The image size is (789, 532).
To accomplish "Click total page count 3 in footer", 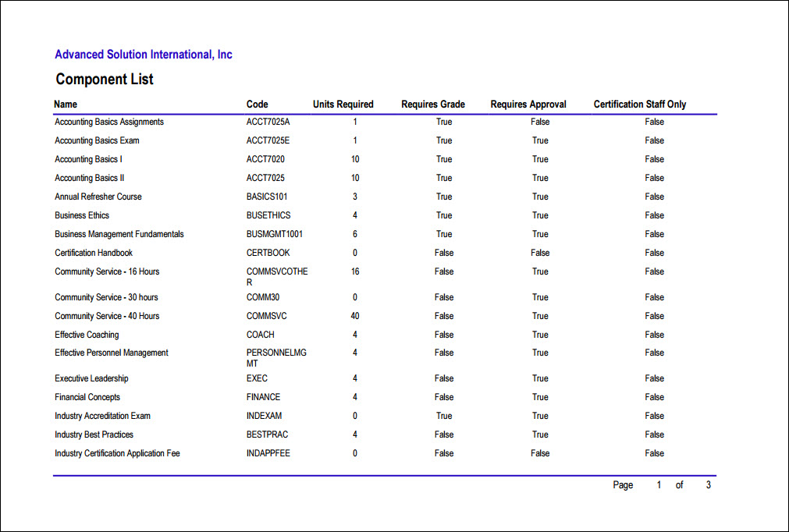I will (x=709, y=484).
